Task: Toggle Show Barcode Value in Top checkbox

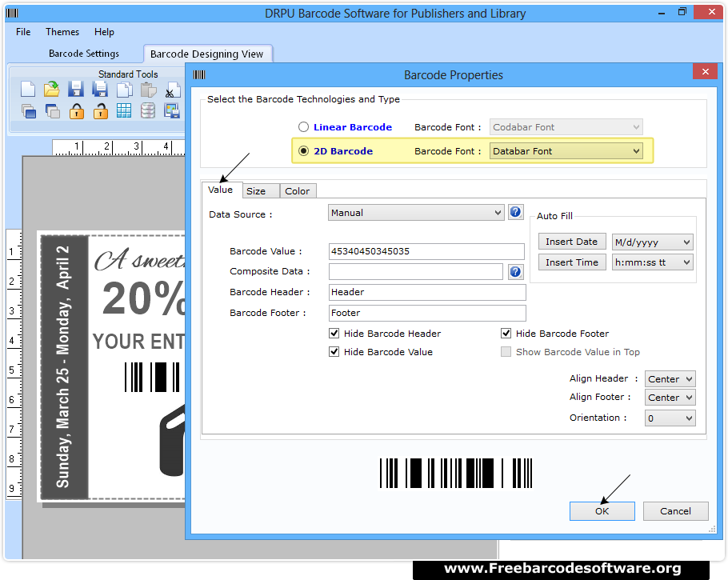Action: [x=506, y=352]
